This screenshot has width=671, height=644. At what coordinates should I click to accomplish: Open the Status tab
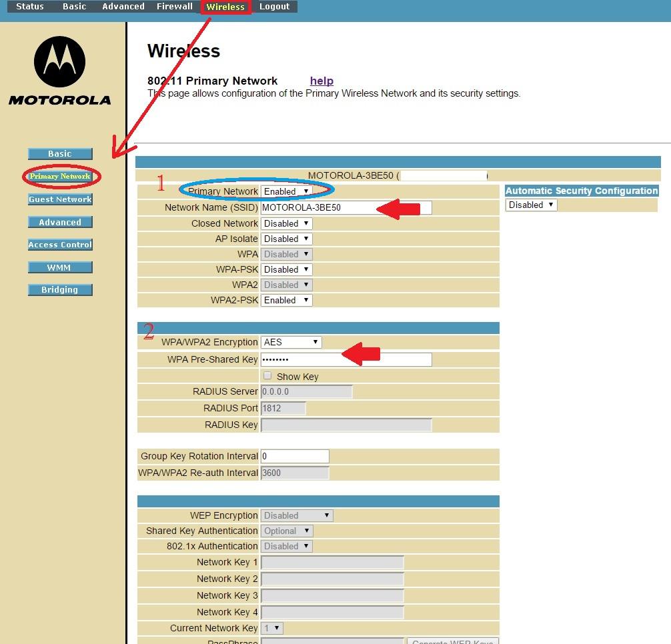(x=30, y=7)
